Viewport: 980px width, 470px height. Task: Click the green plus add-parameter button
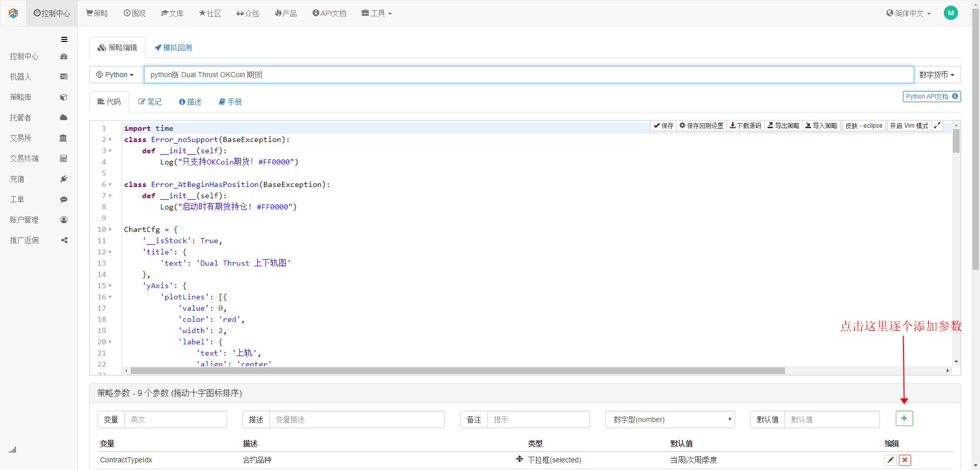point(904,418)
